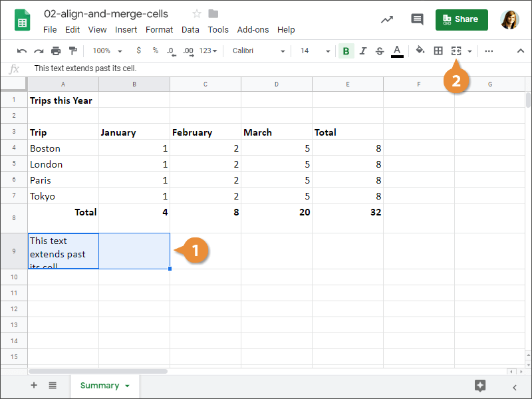Viewport: 532px width, 399px height.
Task: Merge the selected cells
Action: coord(455,51)
